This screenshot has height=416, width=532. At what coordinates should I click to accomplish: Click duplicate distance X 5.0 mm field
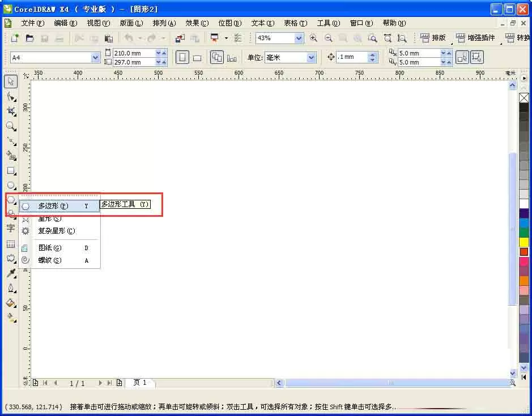coord(419,53)
